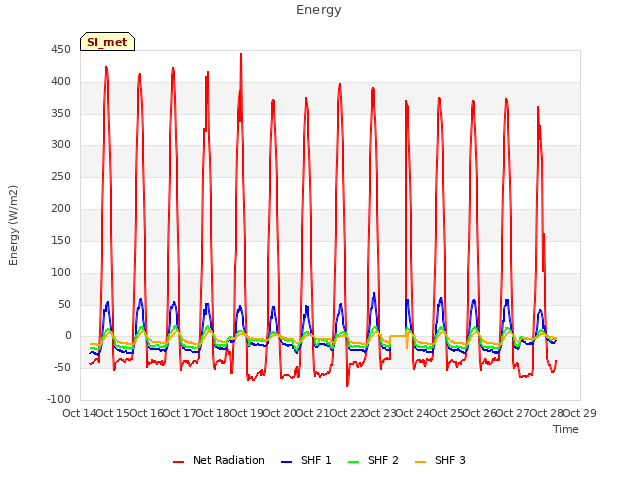This screenshot has width=640, height=480.
Task: Click the red Net Radiation legend swatch
Action: [178, 462]
